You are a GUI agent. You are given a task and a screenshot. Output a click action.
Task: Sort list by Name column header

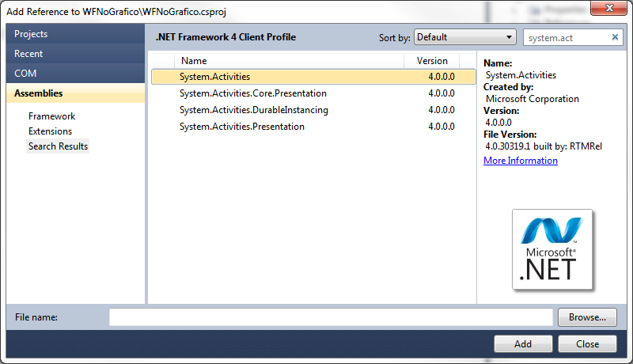[289, 60]
